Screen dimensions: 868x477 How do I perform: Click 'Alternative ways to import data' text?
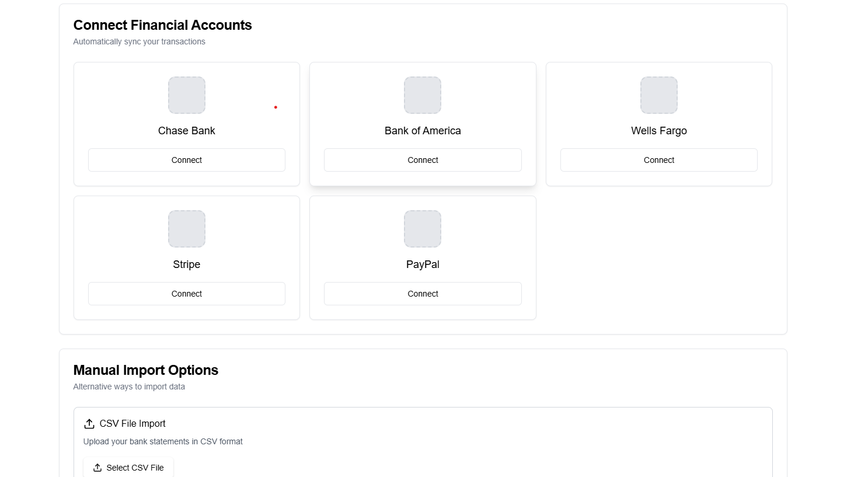[129, 387]
